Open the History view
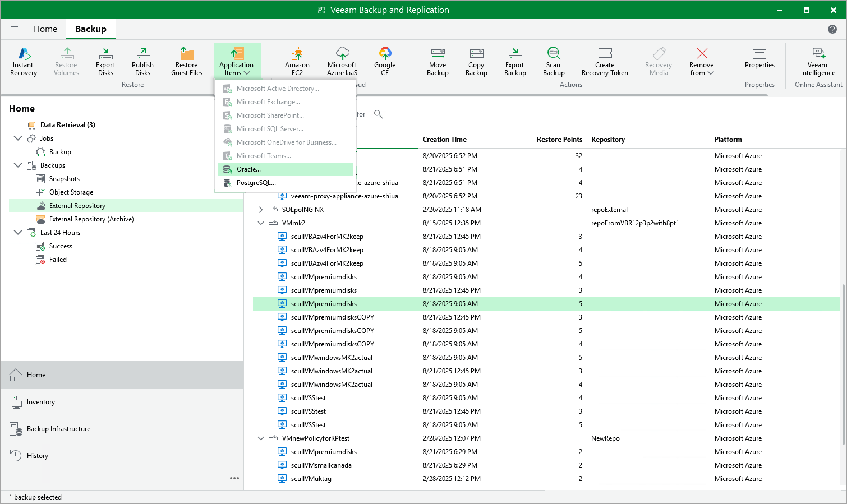This screenshot has height=504, width=847. pyautogui.click(x=122, y=456)
